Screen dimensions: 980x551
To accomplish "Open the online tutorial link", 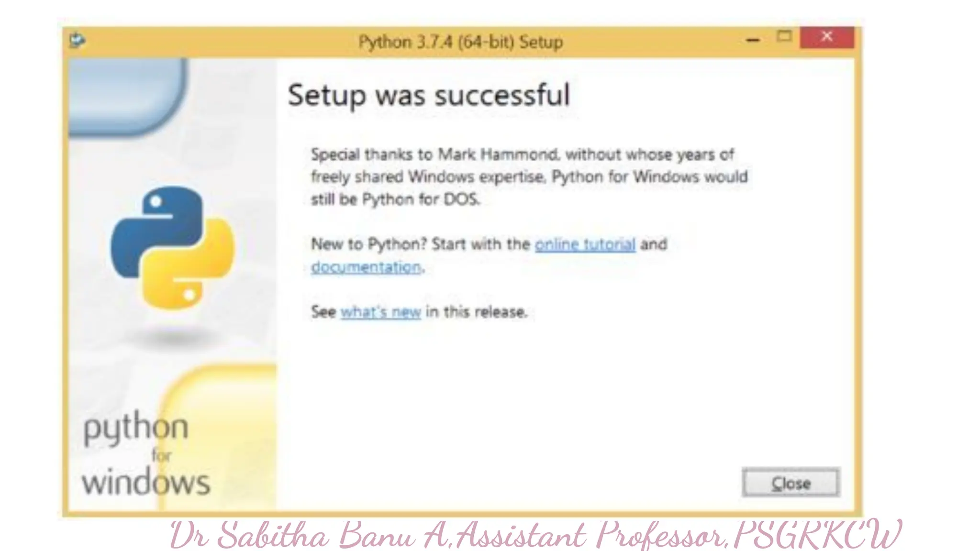I will (x=585, y=244).
